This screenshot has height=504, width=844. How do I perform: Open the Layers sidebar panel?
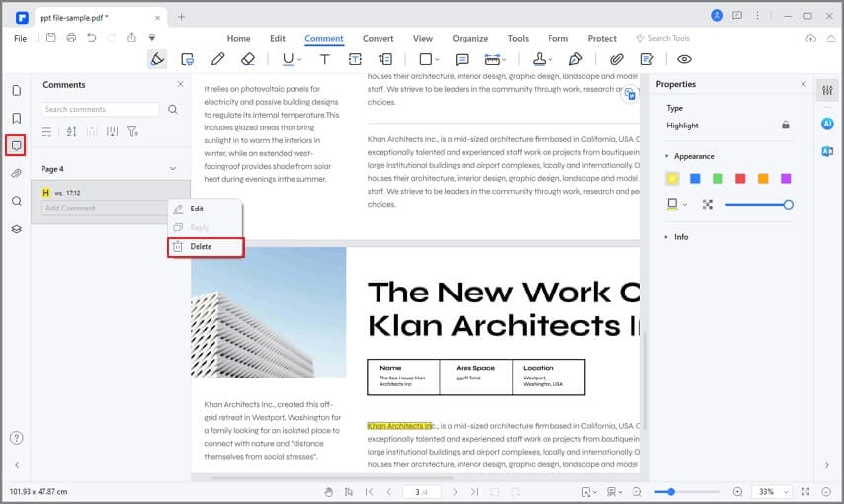pos(17,229)
